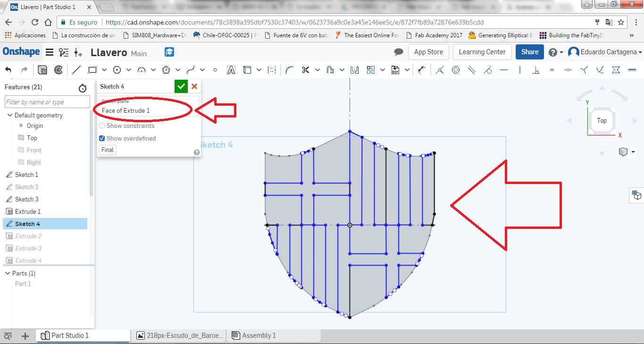Select the Point sketch tool
Viewport: 644px width, 344px height.
click(215, 70)
